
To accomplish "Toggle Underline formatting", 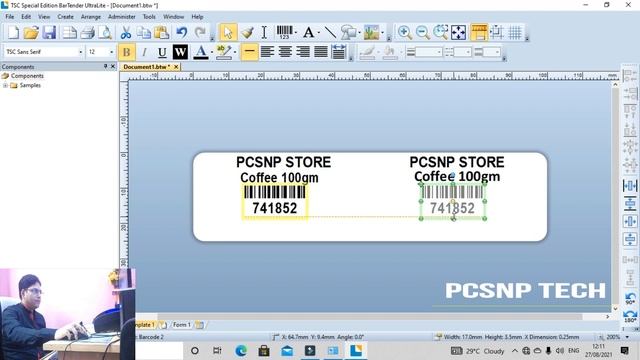I will click(162, 52).
